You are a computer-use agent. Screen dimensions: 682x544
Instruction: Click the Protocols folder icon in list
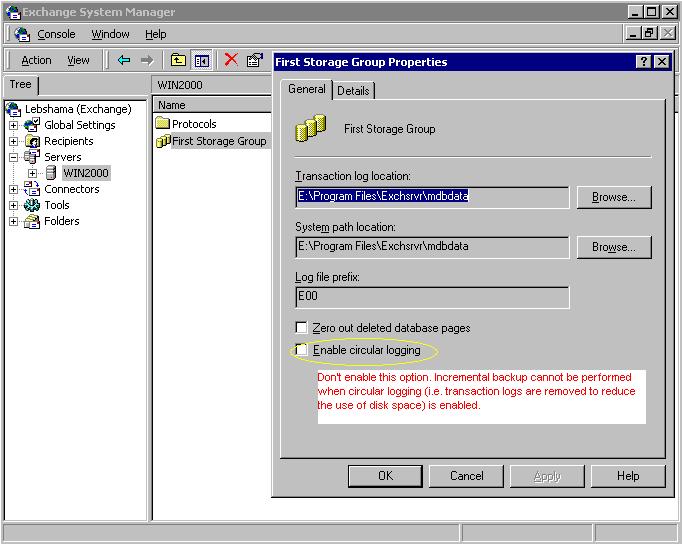(x=163, y=123)
